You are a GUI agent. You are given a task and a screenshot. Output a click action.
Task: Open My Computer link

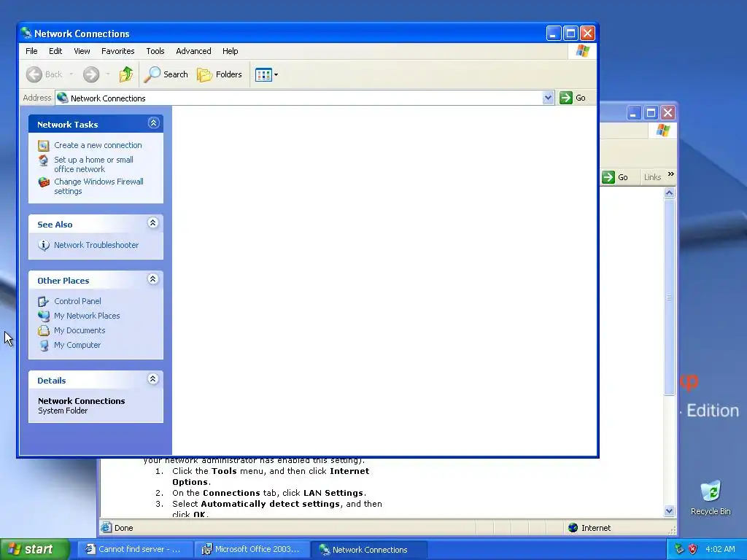tap(77, 345)
